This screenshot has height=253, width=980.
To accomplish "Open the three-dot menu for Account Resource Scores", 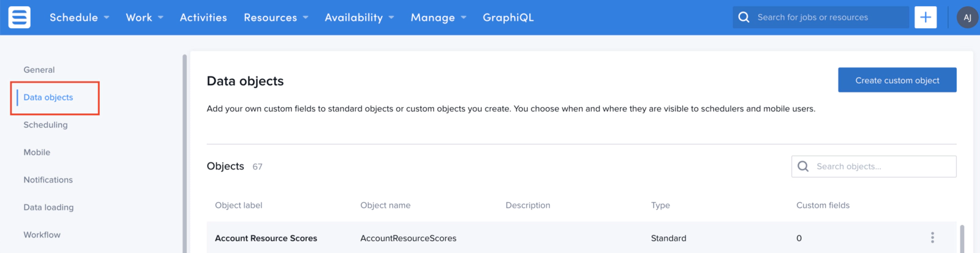I will coord(932,238).
